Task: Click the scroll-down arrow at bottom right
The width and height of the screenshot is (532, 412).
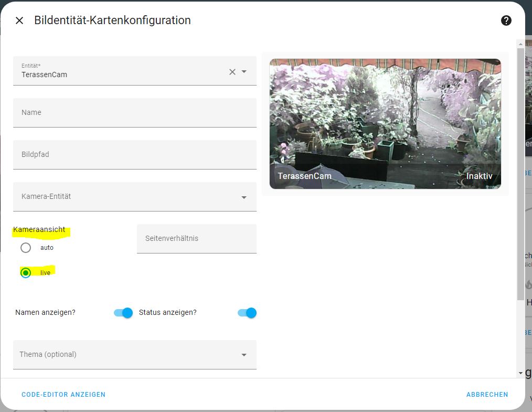Action: (520, 373)
